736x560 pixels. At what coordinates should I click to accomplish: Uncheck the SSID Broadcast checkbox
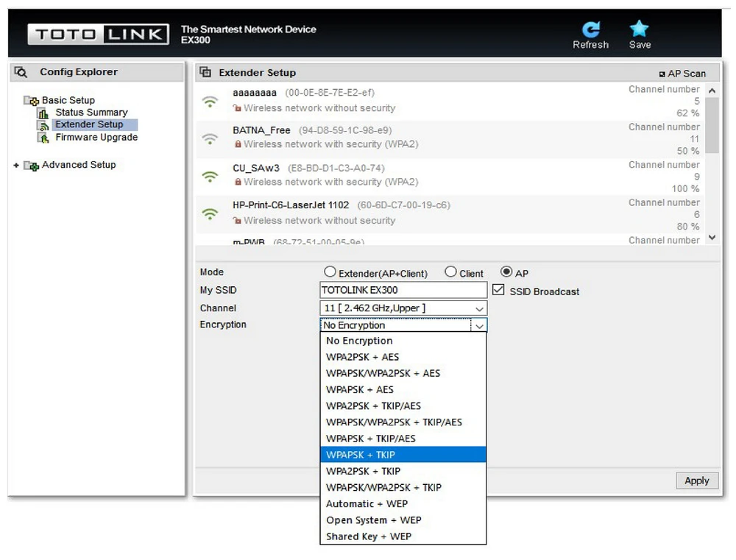[498, 290]
